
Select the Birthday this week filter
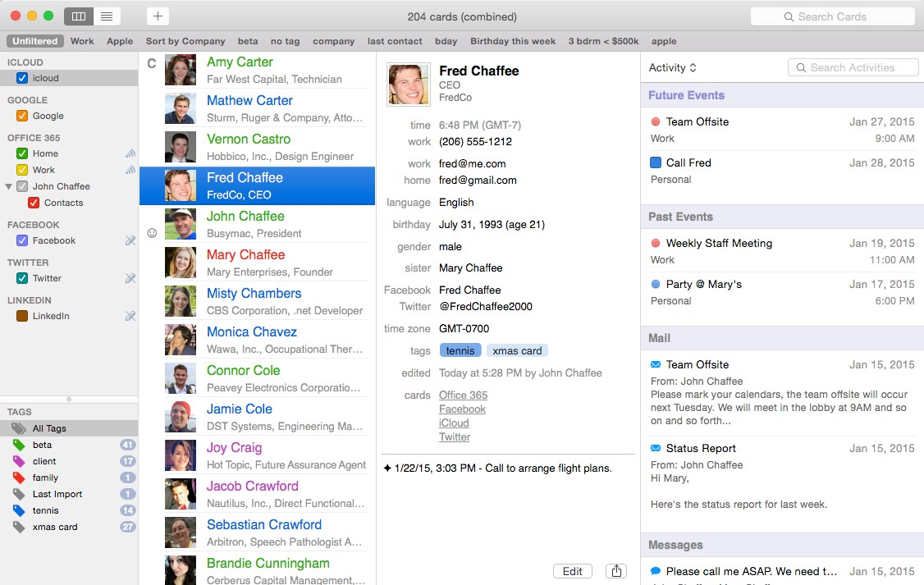point(513,41)
